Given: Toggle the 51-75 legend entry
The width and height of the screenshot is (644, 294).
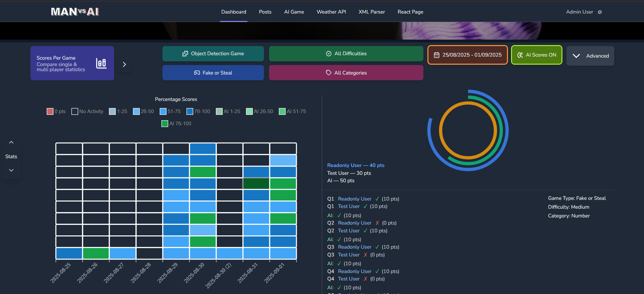Looking at the screenshot, I should point(170,111).
